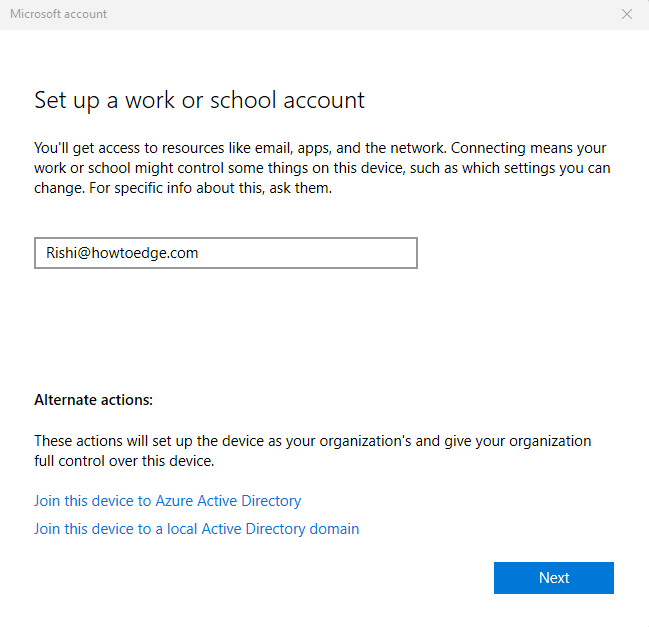Click the 'Microsoft account' window title
This screenshot has width=649, height=627.
[58, 14]
